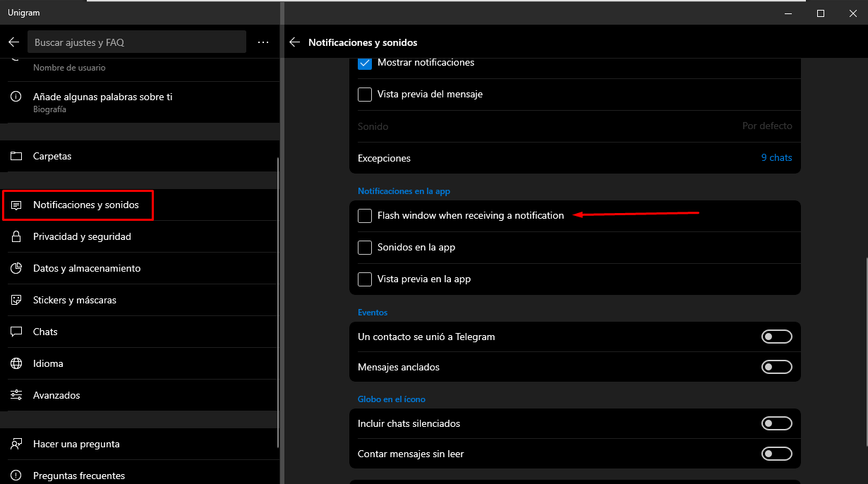Open Stickers y máscaras settings
Image resolution: width=868 pixels, height=484 pixels.
pos(140,301)
